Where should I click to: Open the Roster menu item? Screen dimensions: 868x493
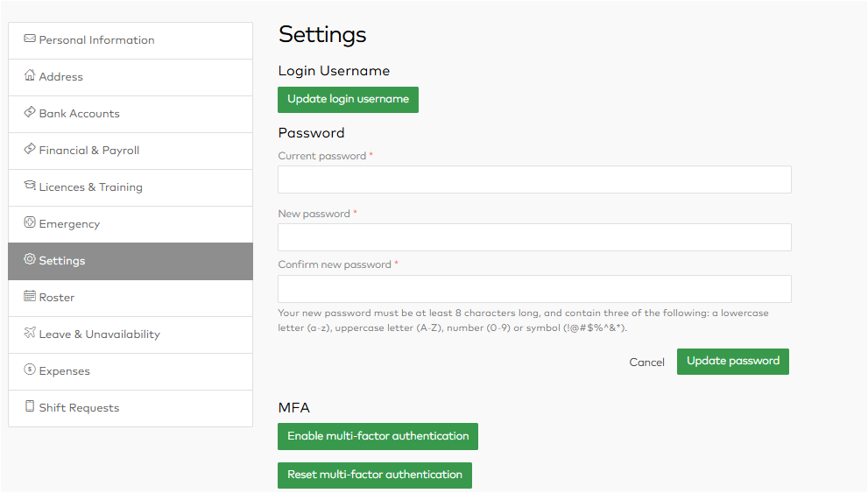(131, 299)
